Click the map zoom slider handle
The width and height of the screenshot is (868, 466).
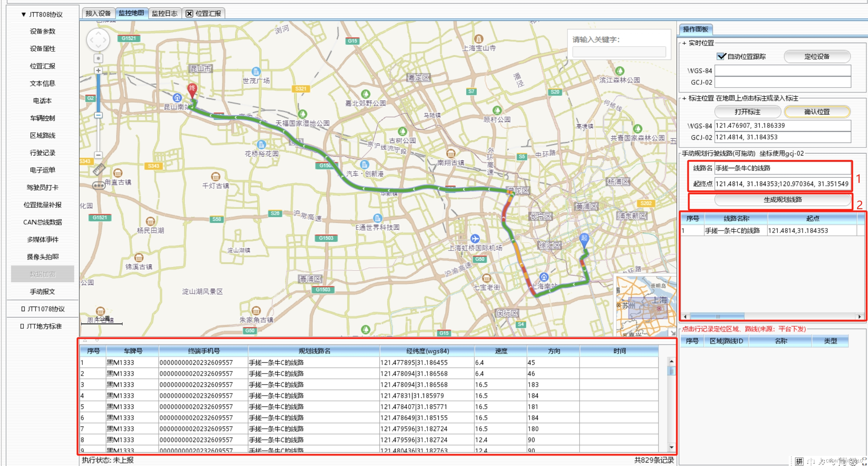(x=98, y=115)
